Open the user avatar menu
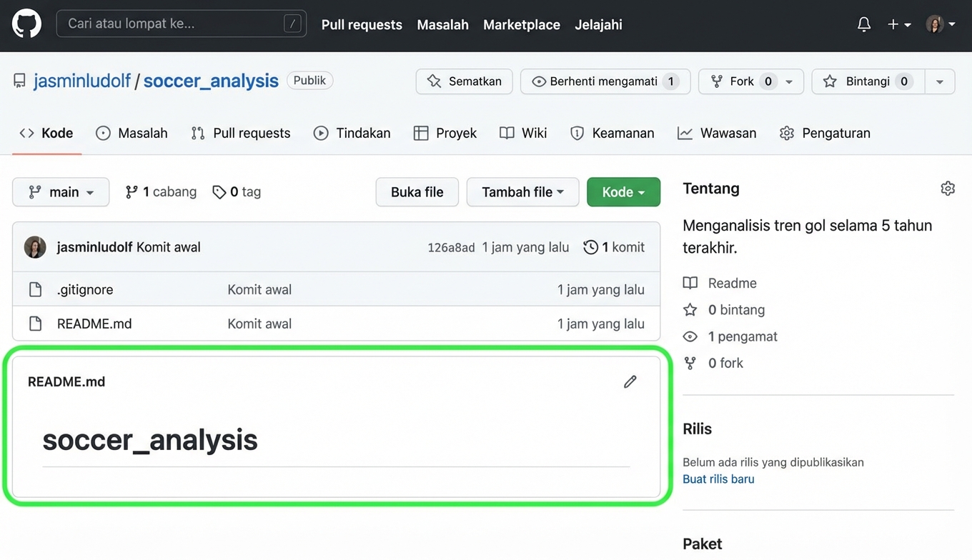 [941, 24]
